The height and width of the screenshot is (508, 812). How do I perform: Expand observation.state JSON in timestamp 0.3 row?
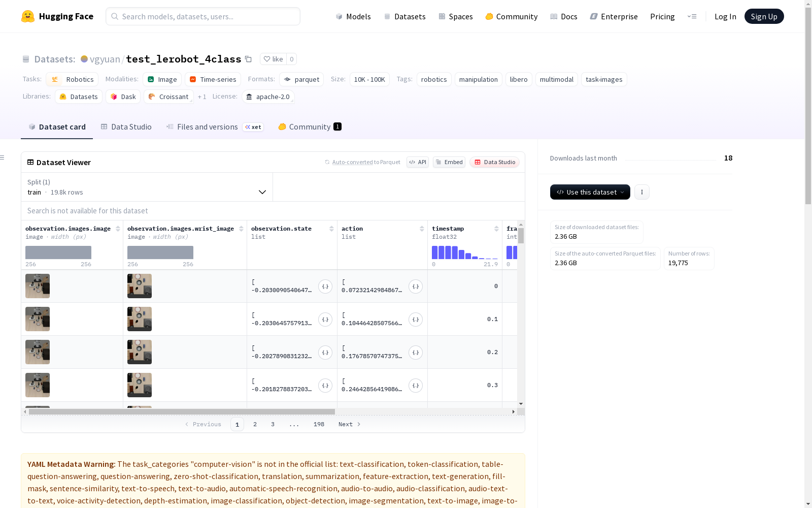coord(325,386)
